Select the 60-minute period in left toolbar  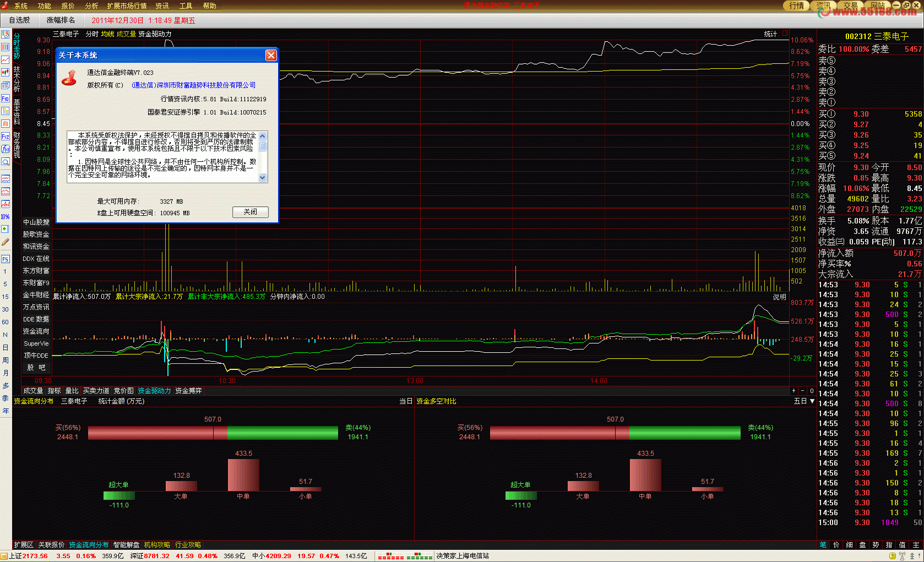5,322
